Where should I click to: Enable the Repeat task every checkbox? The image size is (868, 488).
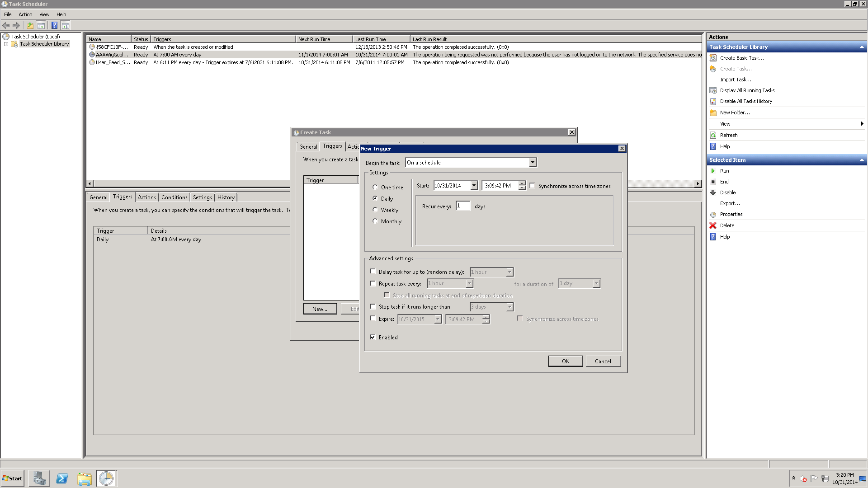[373, 283]
